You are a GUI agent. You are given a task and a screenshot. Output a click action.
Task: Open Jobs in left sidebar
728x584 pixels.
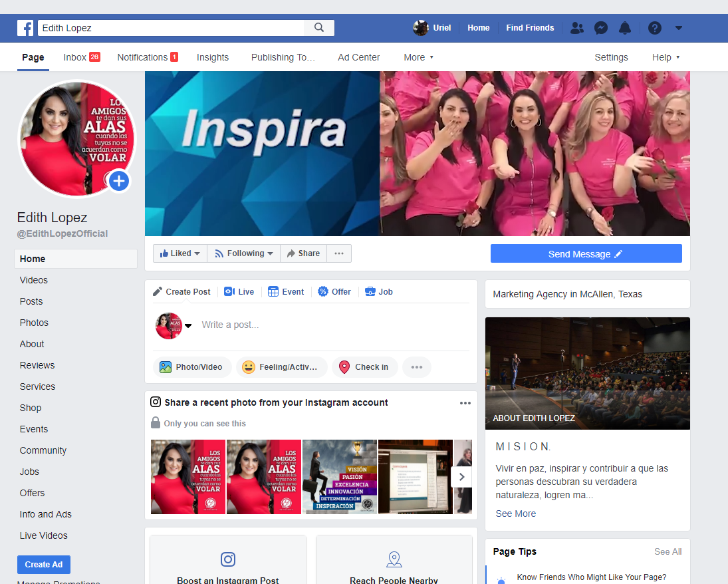pos(29,472)
